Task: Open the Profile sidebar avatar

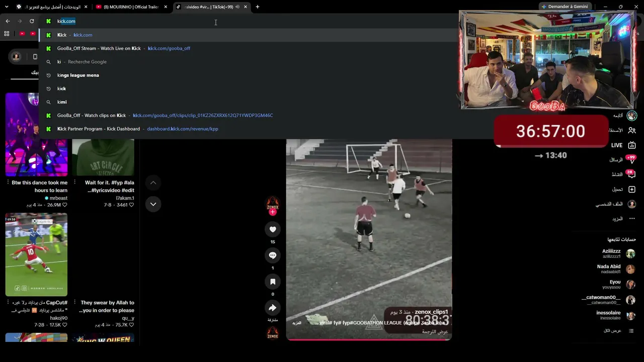Action: tap(632, 204)
